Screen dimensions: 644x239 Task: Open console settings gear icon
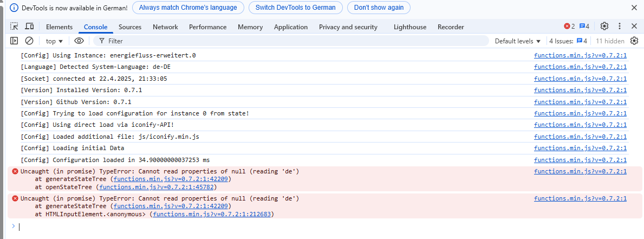[634, 41]
